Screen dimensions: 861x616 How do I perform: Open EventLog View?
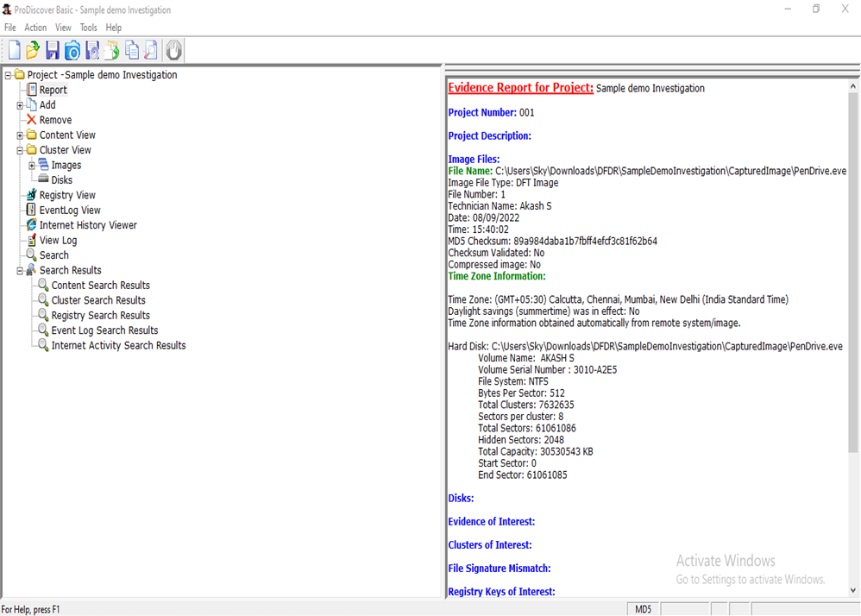[x=70, y=211]
